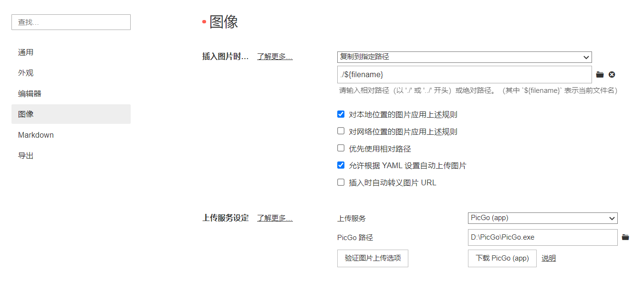Click the 下载 PicGo (app) button
The width and height of the screenshot is (644, 282).
pos(502,258)
